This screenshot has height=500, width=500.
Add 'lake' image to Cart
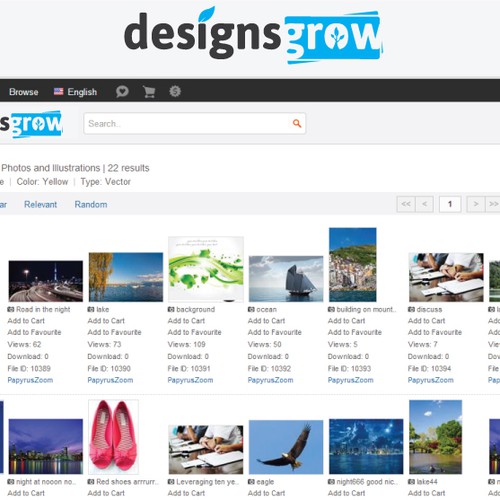tap(106, 321)
